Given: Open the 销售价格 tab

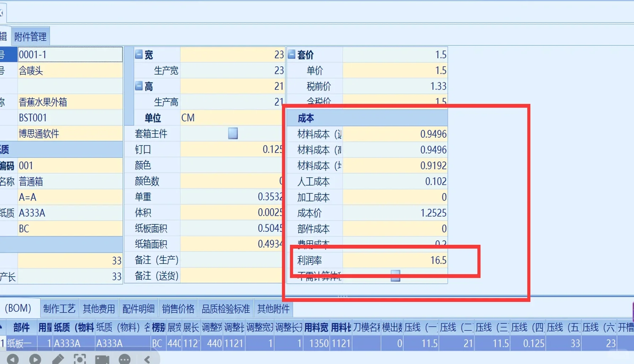Looking at the screenshot, I should tap(178, 308).
